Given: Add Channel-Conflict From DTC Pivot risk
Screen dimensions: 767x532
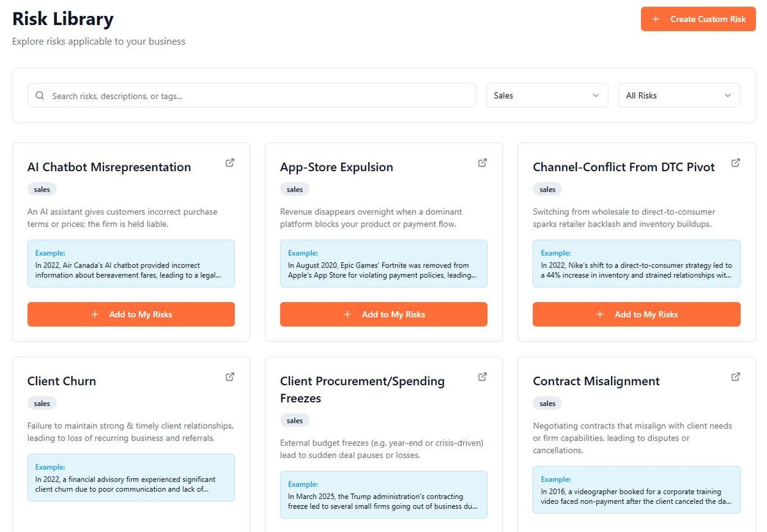Looking at the screenshot, I should (x=637, y=314).
